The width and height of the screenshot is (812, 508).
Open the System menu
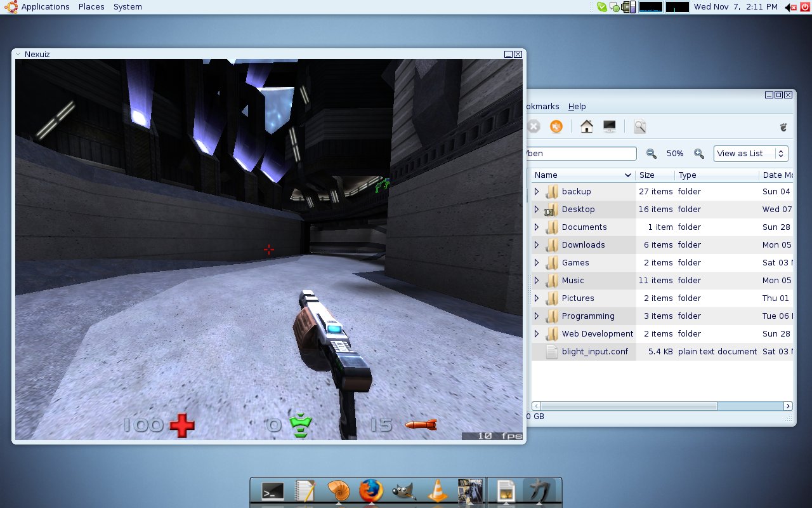[128, 7]
